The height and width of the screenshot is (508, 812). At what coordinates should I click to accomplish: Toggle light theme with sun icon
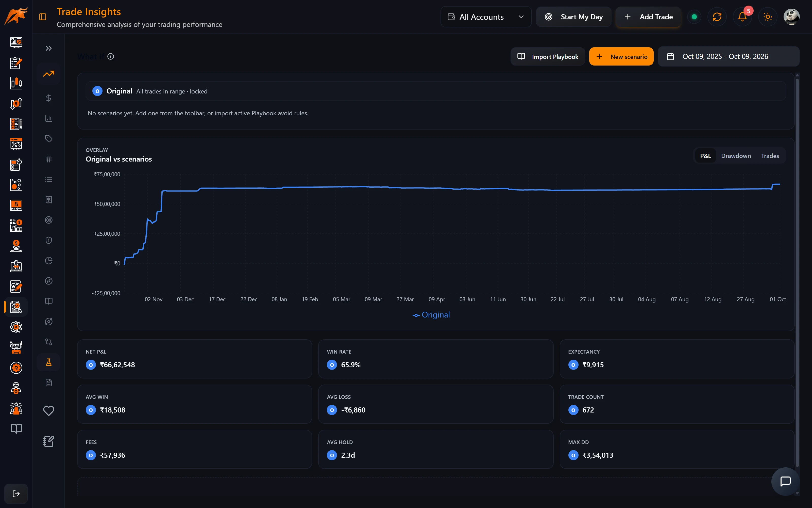(768, 17)
